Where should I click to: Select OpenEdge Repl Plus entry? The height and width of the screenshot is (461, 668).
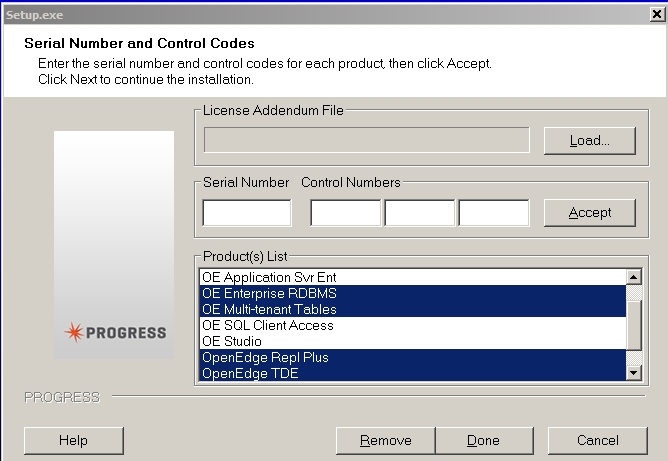coord(413,357)
